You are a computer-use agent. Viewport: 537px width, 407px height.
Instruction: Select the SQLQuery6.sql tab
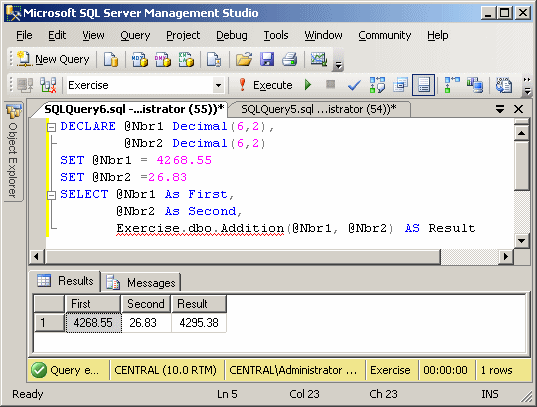tap(134, 109)
